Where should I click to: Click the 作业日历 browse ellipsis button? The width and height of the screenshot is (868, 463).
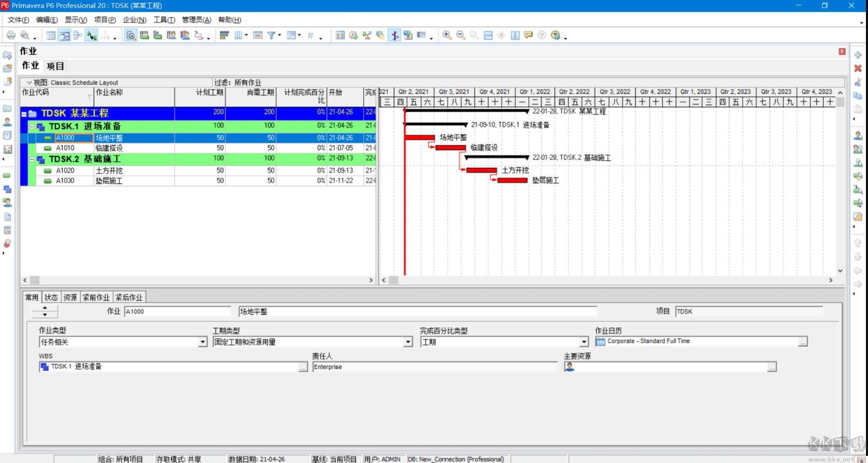[803, 342]
